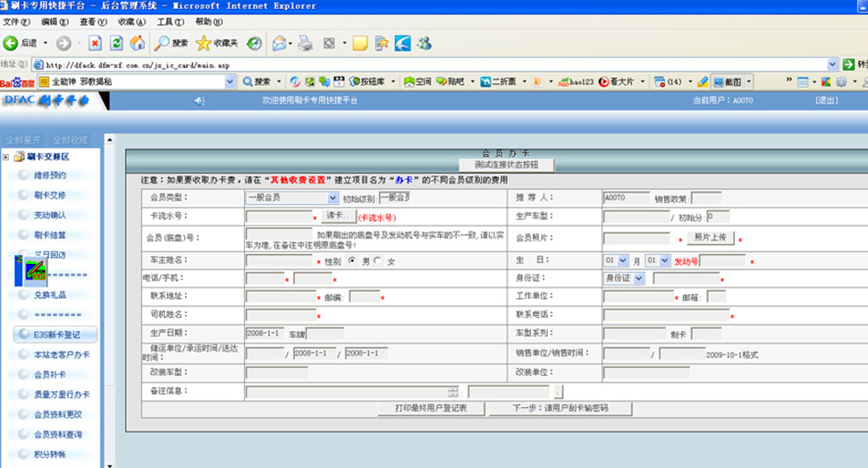Open birthday month dropdown
Screen dimensions: 868x468
coord(623,260)
